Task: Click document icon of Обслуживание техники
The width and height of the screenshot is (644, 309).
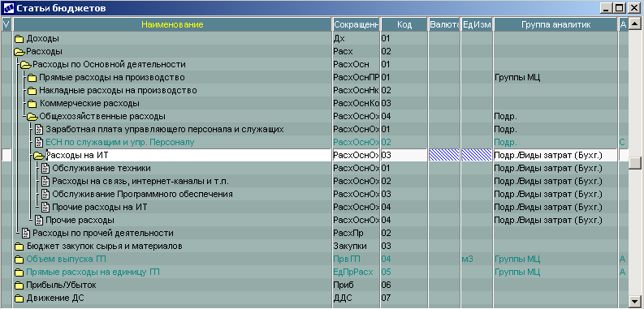Action: tap(45, 168)
